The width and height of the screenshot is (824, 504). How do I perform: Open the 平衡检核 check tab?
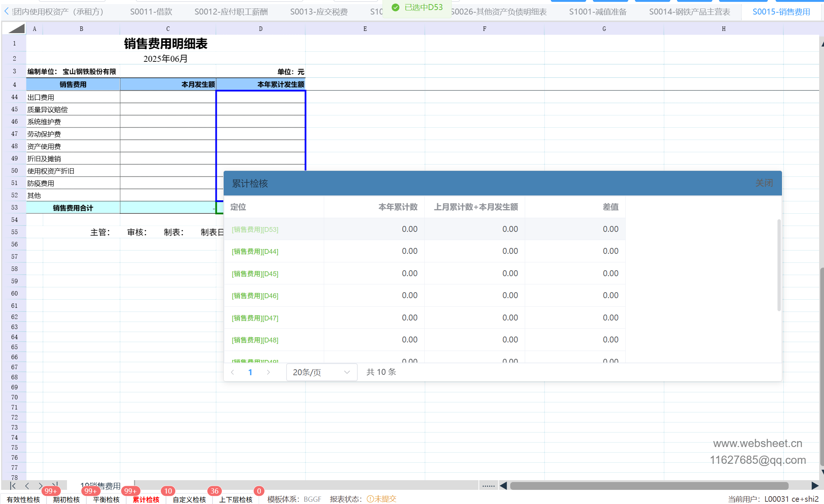click(106, 499)
